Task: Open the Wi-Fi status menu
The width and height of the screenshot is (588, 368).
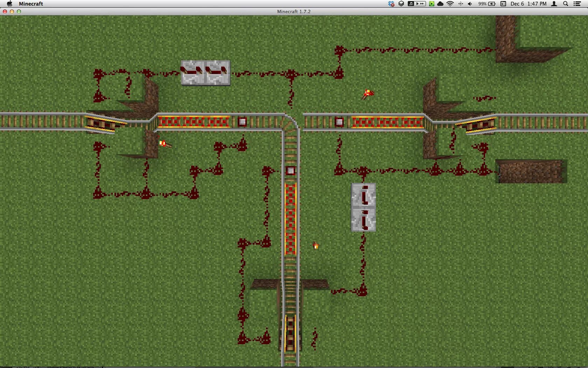Action: (x=450, y=4)
